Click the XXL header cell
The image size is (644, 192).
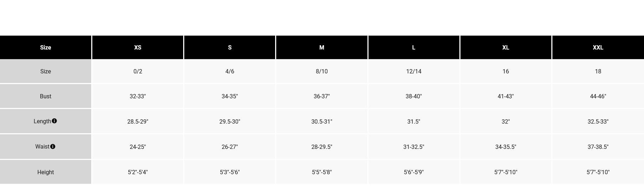[598, 47]
